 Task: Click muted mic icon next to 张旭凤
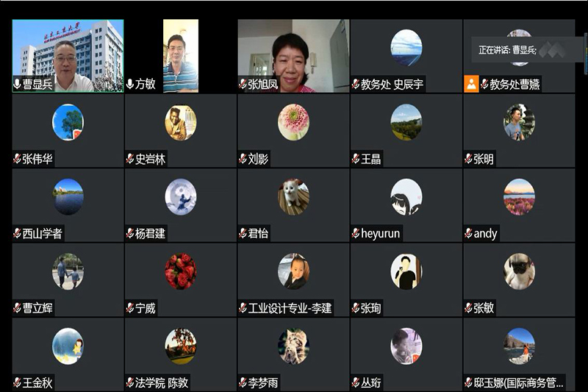[x=243, y=84]
